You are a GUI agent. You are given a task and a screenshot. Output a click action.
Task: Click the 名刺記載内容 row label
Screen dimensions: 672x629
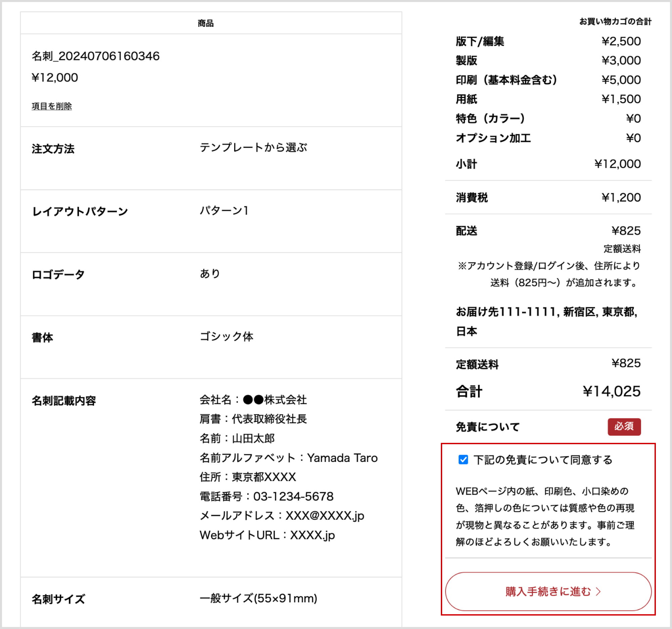pos(64,401)
